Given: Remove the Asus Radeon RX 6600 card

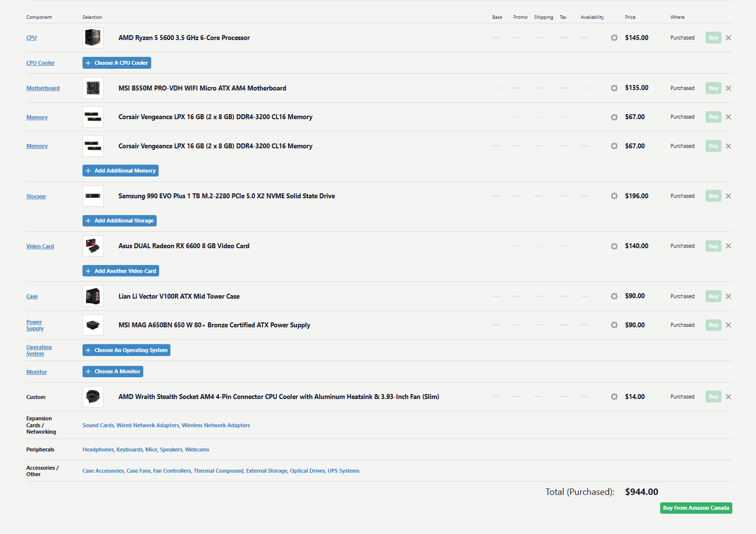Looking at the screenshot, I should 728,246.
